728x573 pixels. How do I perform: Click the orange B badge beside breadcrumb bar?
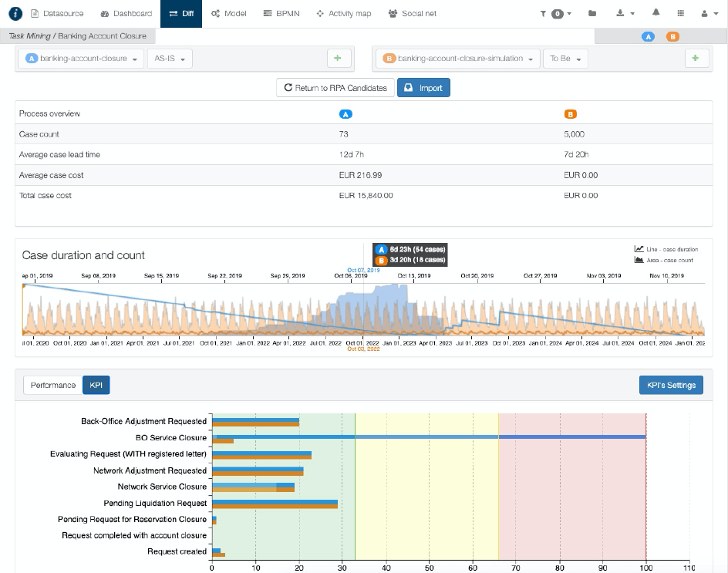672,37
